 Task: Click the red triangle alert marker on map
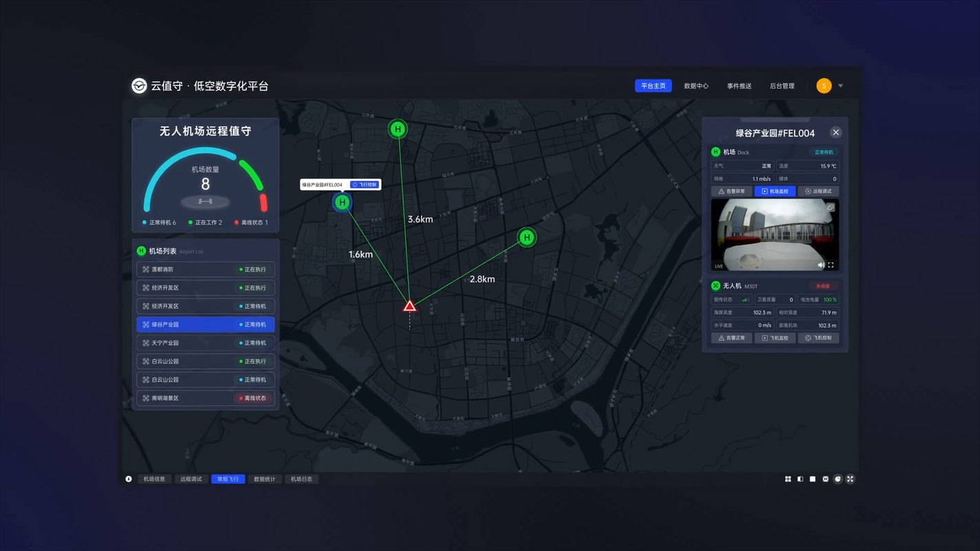409,306
